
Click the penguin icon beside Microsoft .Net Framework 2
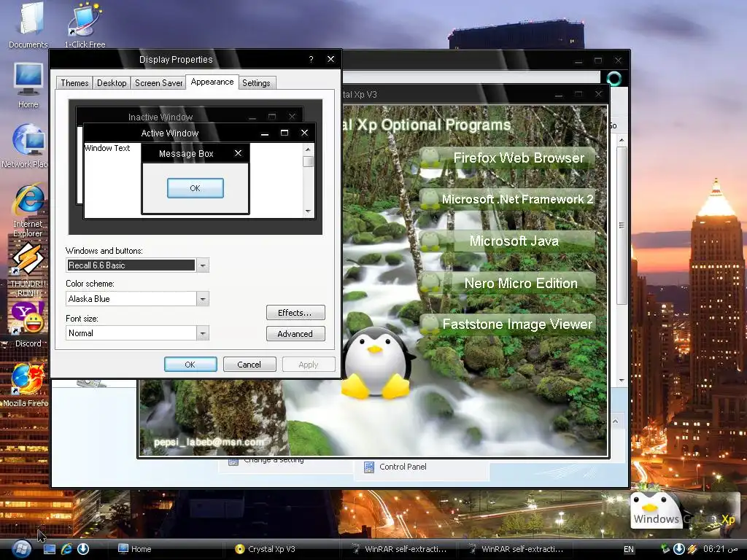[x=430, y=199]
